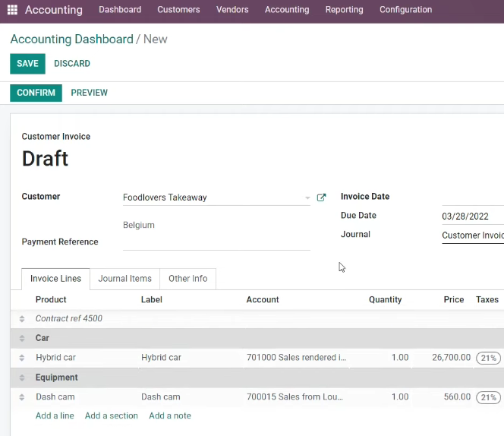Click the Hybrid car product cell

click(x=55, y=358)
